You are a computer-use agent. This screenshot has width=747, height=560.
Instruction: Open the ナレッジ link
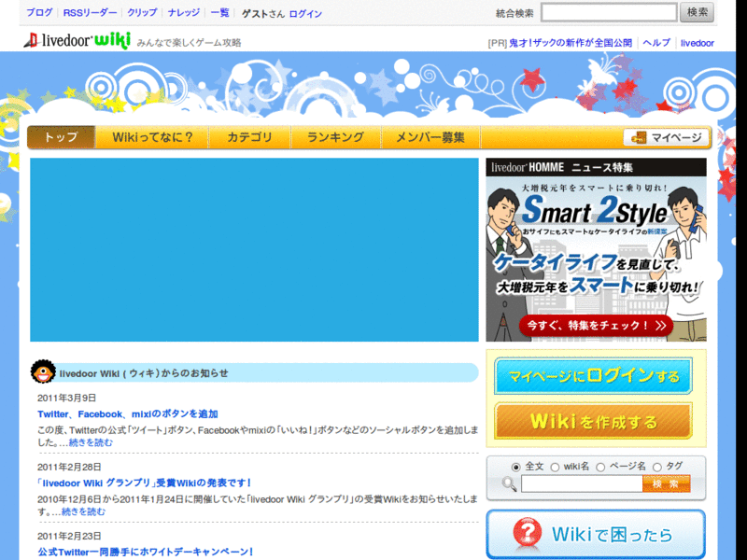[184, 13]
